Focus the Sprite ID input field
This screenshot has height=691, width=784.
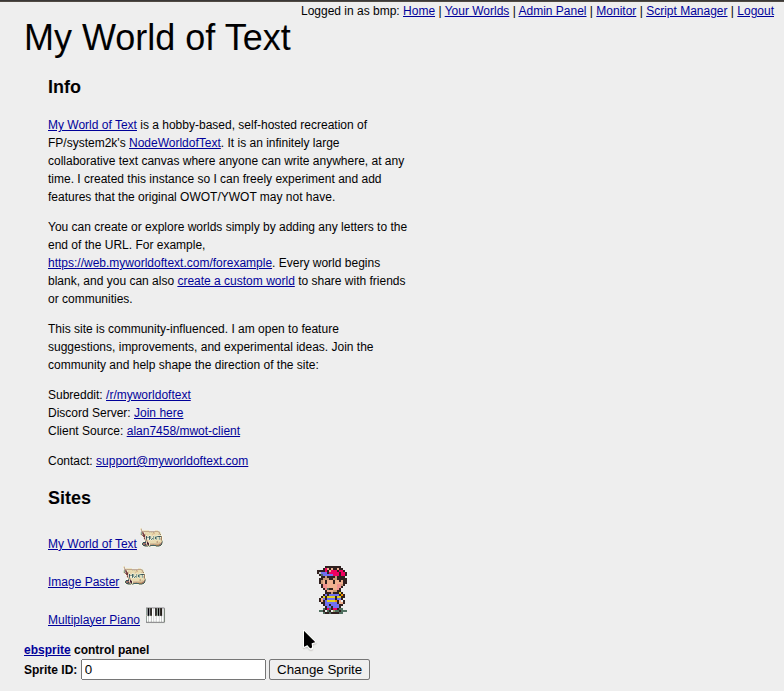173,669
